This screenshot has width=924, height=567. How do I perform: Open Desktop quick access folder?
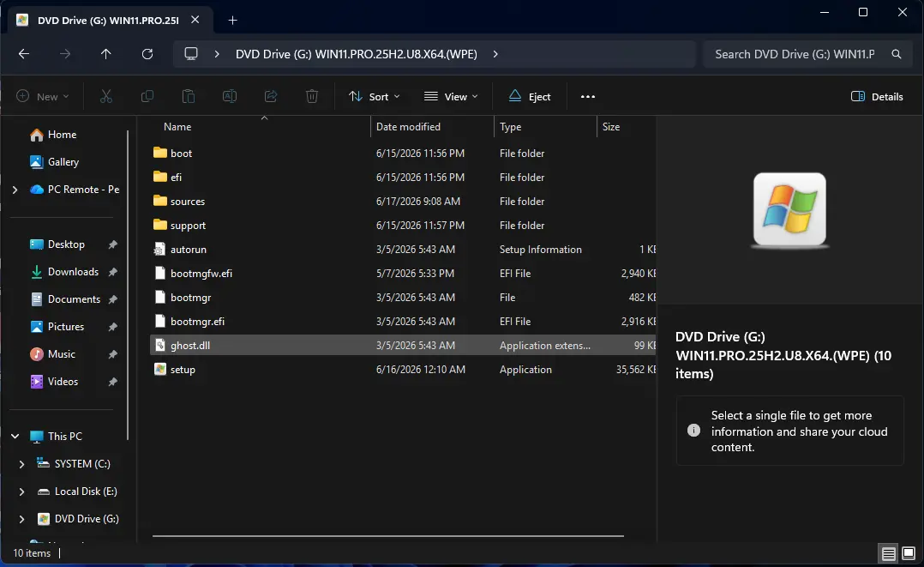pyautogui.click(x=66, y=244)
